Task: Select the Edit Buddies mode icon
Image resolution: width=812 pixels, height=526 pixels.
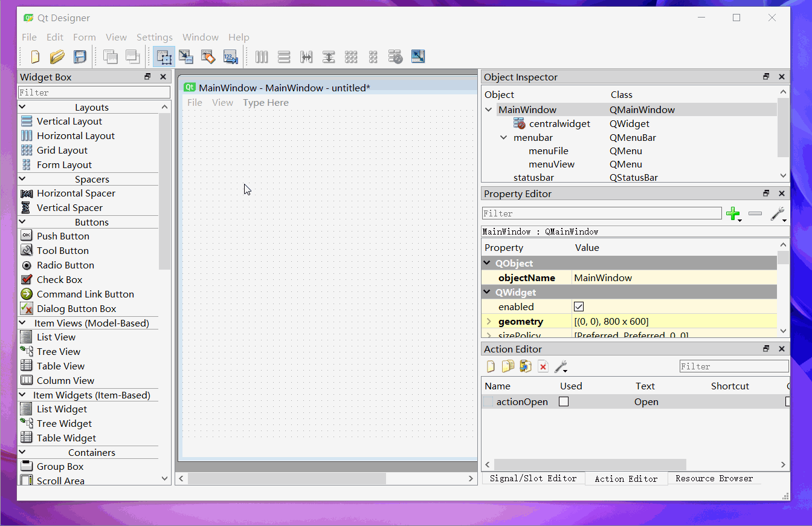Action: click(208, 57)
